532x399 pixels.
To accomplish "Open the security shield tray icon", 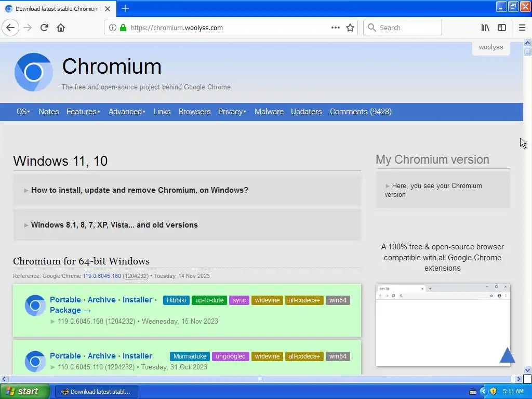I will click(494, 391).
